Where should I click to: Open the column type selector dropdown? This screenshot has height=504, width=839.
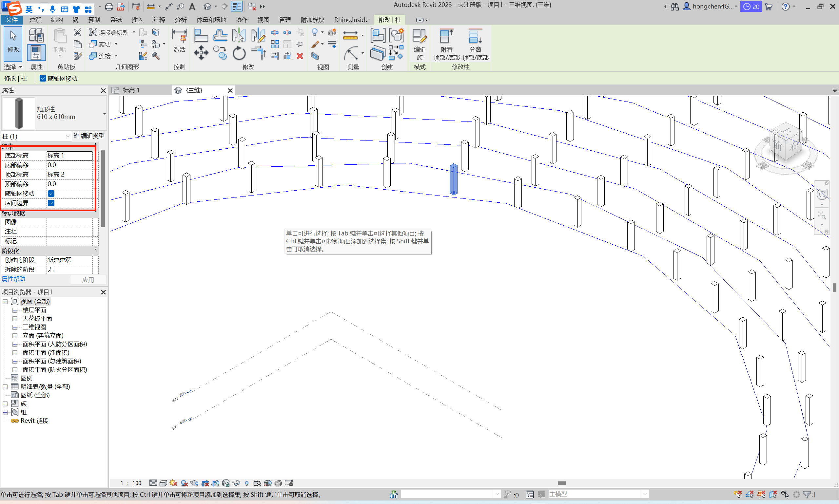pos(104,113)
